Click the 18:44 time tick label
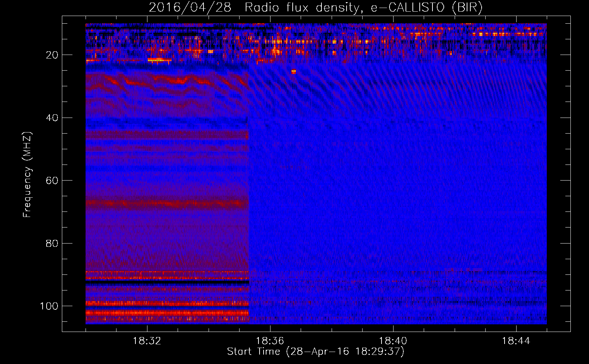589x364 pixels. pyautogui.click(x=516, y=341)
